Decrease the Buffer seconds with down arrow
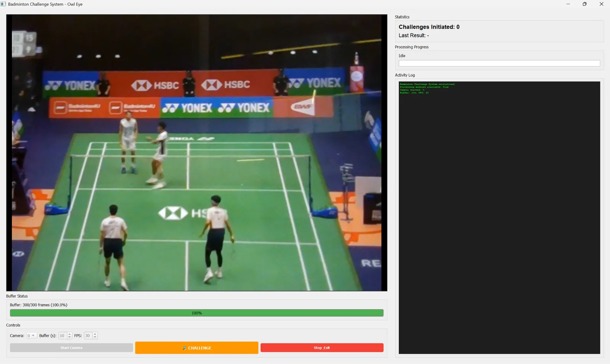 click(69, 337)
